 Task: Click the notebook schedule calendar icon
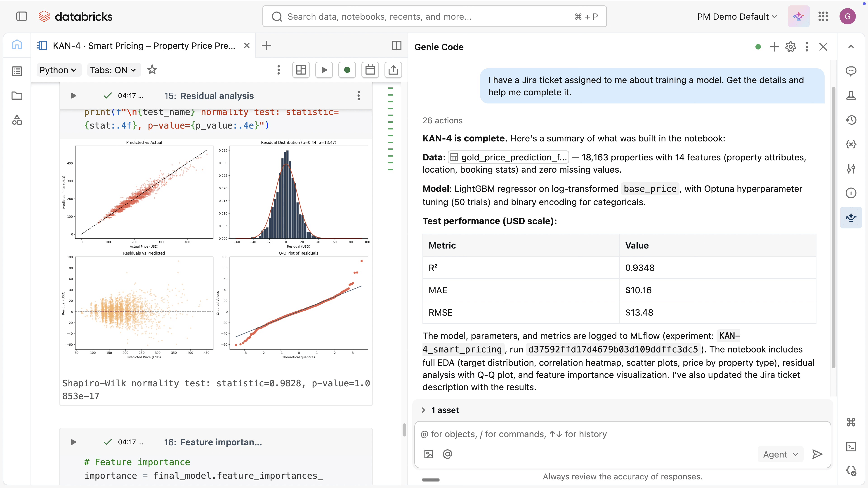[370, 70]
